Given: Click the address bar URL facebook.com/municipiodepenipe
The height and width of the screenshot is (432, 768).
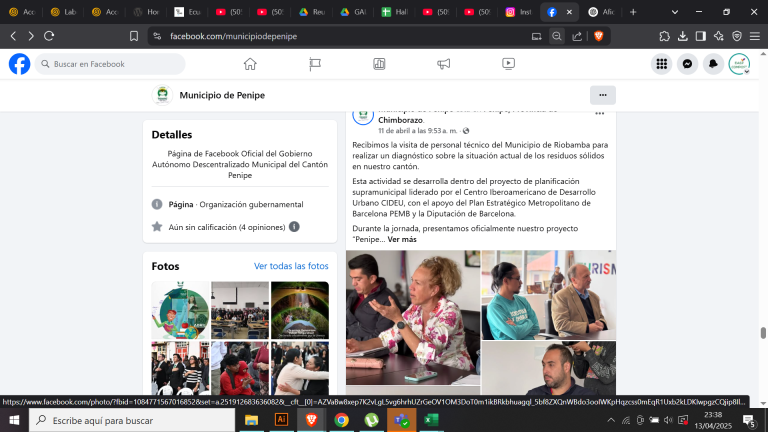Looking at the screenshot, I should click(x=233, y=36).
